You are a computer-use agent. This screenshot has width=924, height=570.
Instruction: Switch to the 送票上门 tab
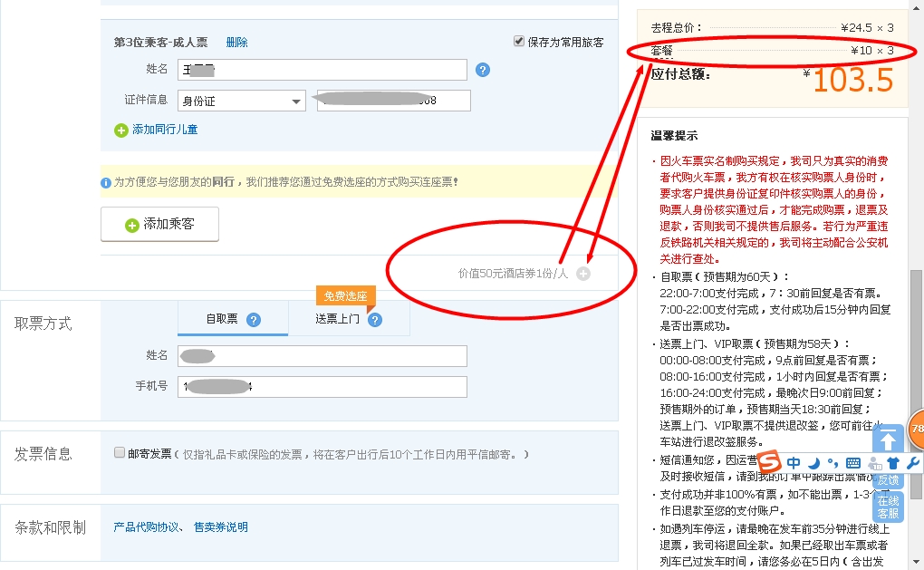(338, 319)
